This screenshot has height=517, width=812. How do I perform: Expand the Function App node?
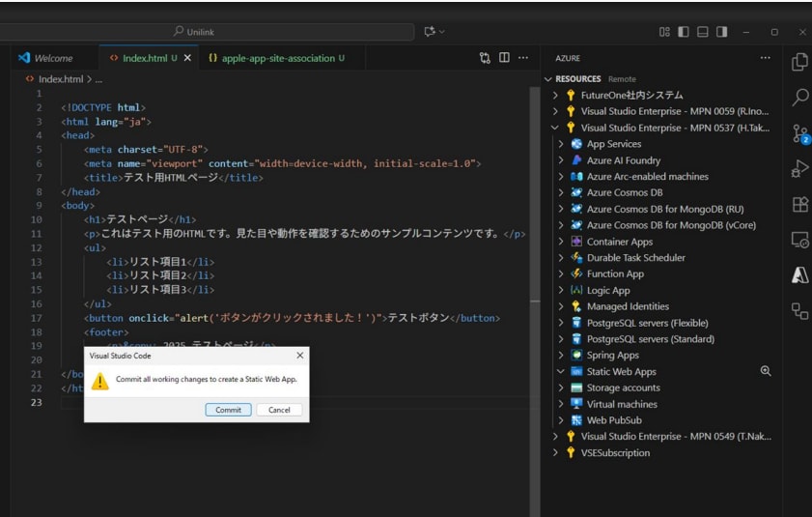[561, 273]
